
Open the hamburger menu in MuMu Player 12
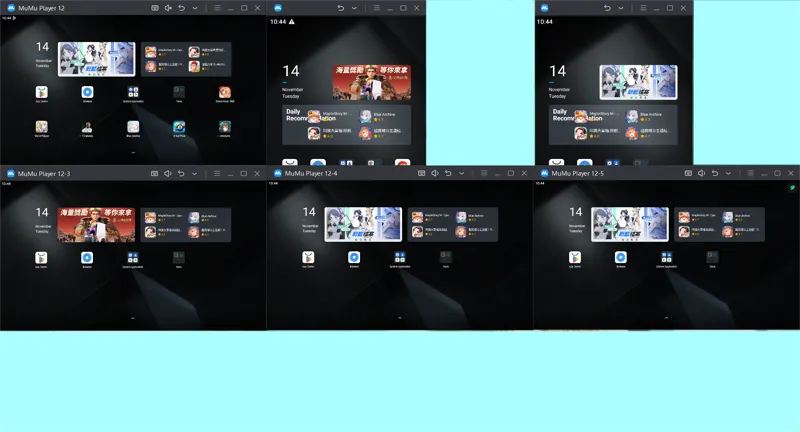tap(217, 8)
